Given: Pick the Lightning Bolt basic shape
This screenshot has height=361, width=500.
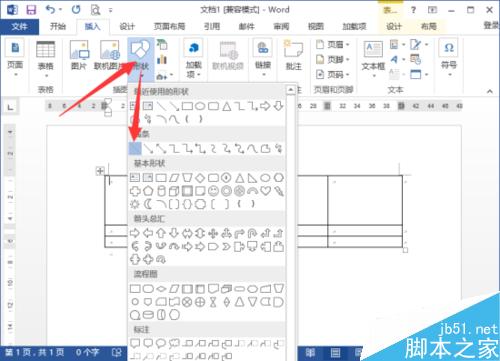Looking at the screenshot, I should (x=279, y=191).
